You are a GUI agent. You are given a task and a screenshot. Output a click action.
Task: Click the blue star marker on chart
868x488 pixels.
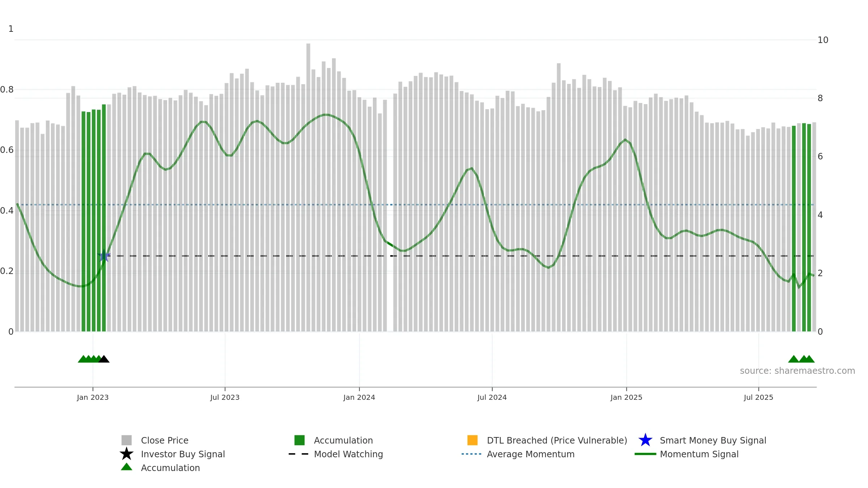tap(104, 256)
